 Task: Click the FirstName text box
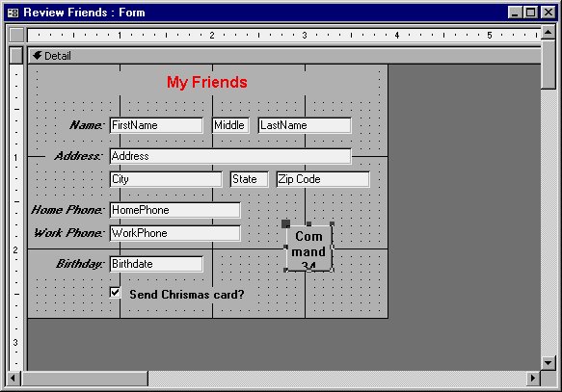(x=156, y=125)
